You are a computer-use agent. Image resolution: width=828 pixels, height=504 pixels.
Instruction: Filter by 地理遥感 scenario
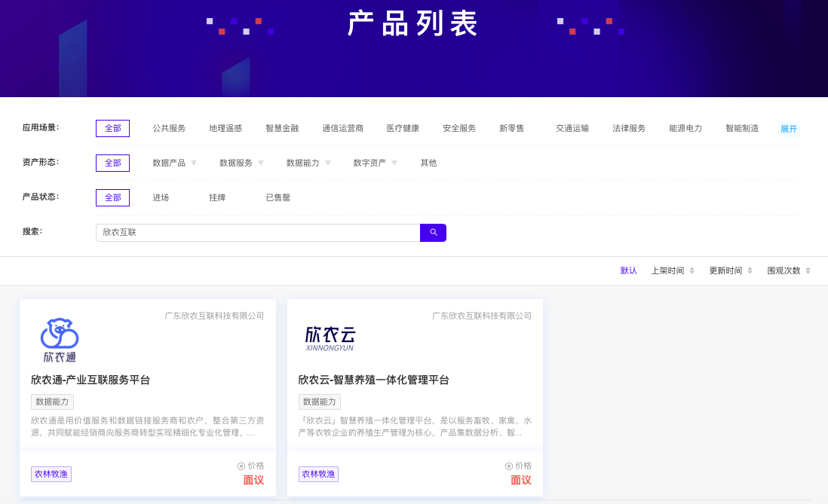(x=225, y=128)
